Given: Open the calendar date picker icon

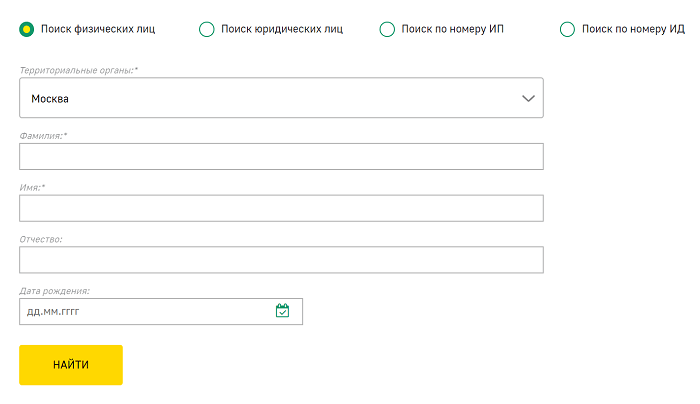Looking at the screenshot, I should [x=282, y=311].
